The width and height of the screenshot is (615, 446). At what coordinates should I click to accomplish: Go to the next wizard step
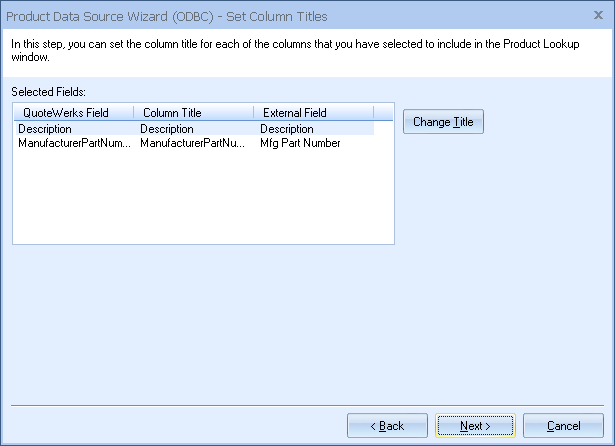point(475,426)
